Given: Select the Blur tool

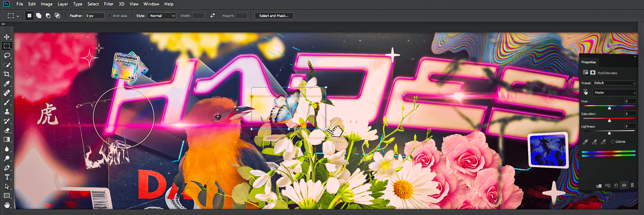Looking at the screenshot, I should pos(7,149).
